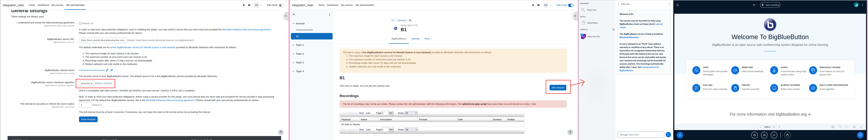Viewport: 868px width, 140px height.
Task: Select Admin User avatar in users list
Action: (x=583, y=36)
